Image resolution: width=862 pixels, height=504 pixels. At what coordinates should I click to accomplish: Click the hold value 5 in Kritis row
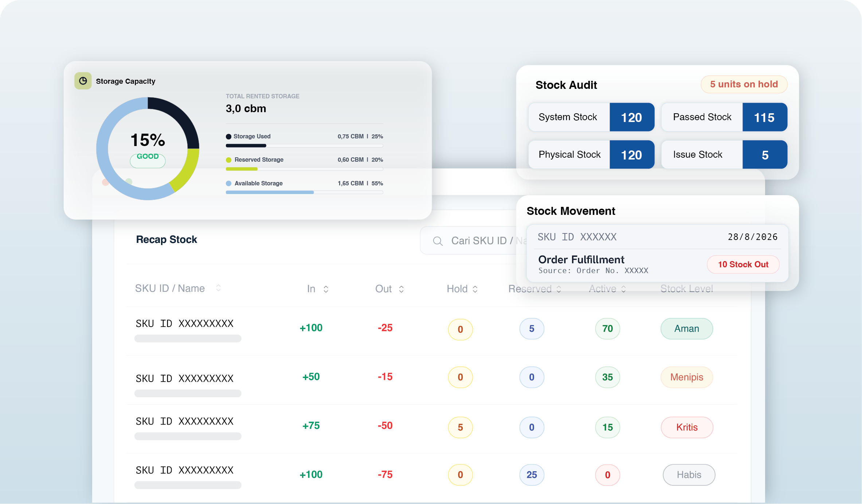[x=460, y=427]
